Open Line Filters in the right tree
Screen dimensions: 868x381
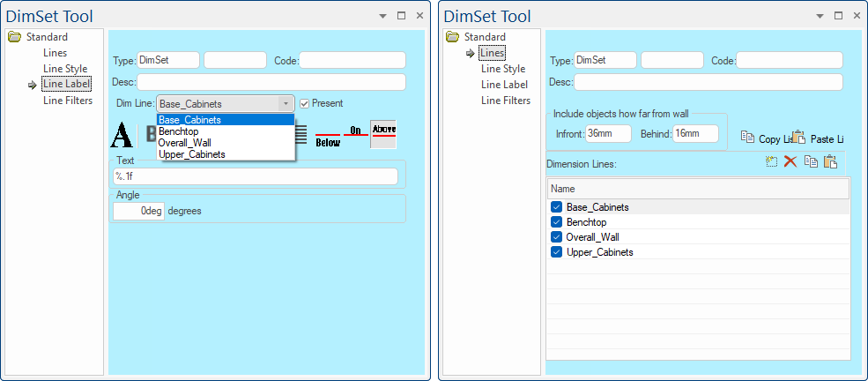pos(506,101)
